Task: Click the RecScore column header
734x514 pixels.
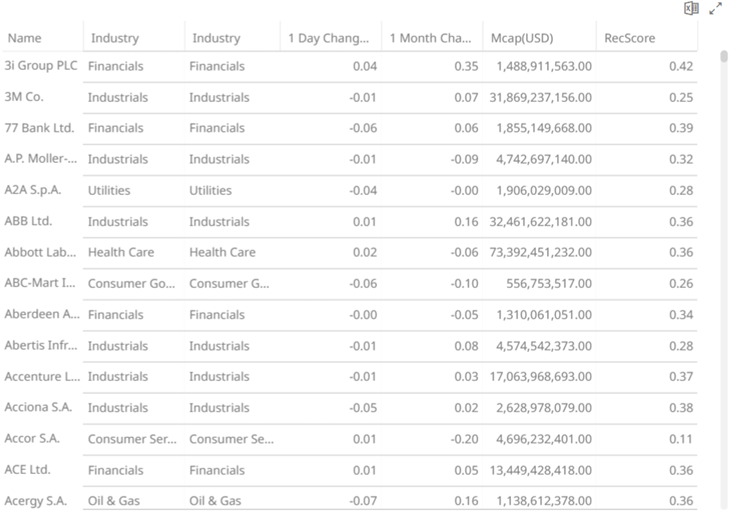Action: [629, 38]
